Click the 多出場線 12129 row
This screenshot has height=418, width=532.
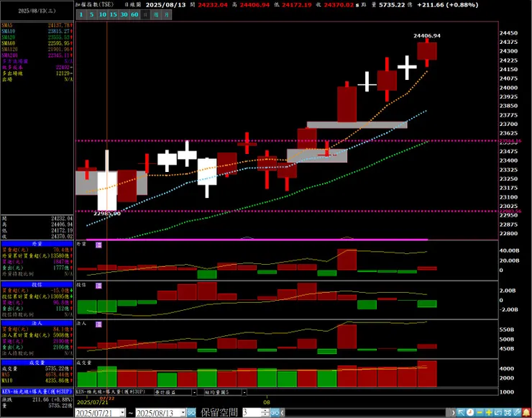point(37,73)
